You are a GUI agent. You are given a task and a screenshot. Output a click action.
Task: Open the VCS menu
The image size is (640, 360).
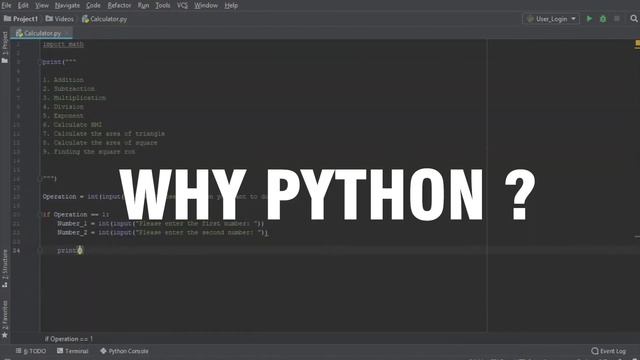point(182,5)
